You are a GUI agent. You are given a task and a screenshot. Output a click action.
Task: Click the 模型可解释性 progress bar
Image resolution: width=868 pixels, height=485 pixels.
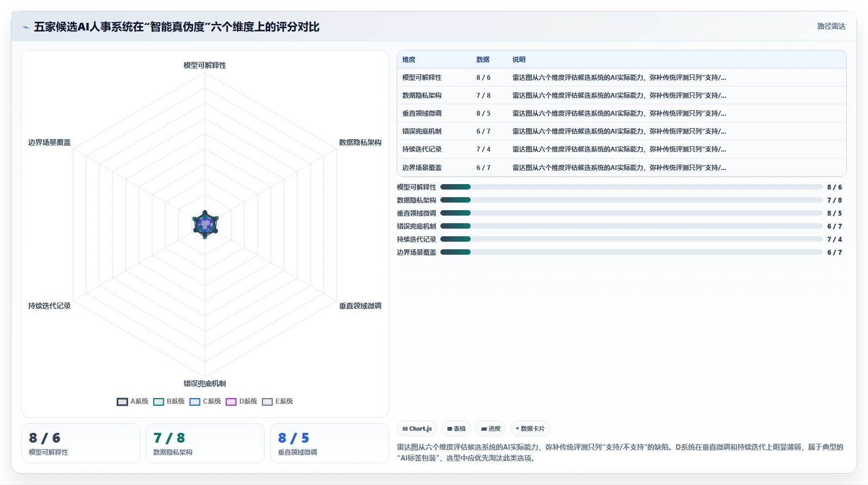click(x=632, y=187)
